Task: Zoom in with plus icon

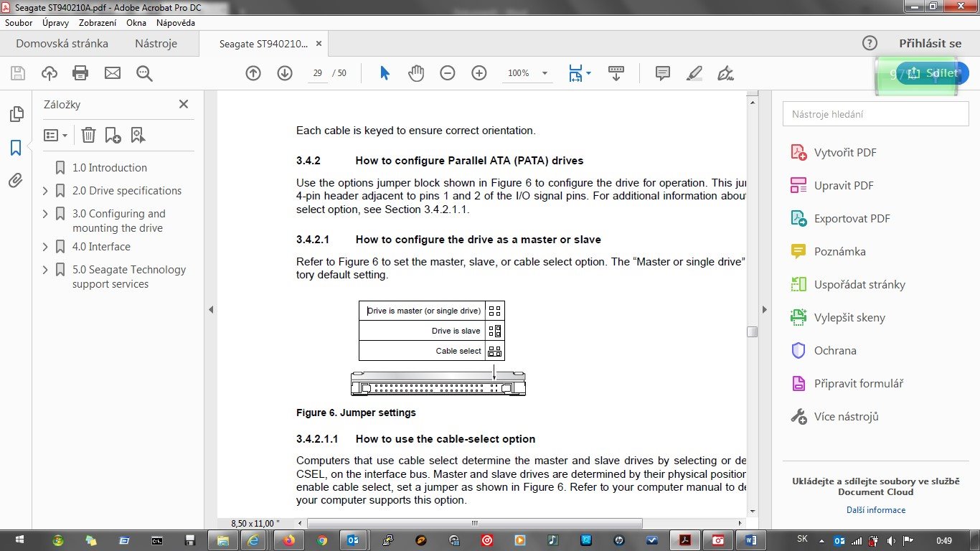Action: pyautogui.click(x=479, y=73)
